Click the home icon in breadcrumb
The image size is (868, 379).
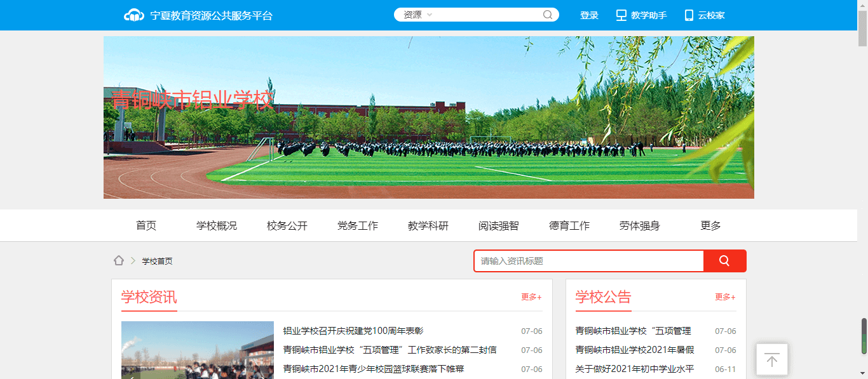click(119, 261)
